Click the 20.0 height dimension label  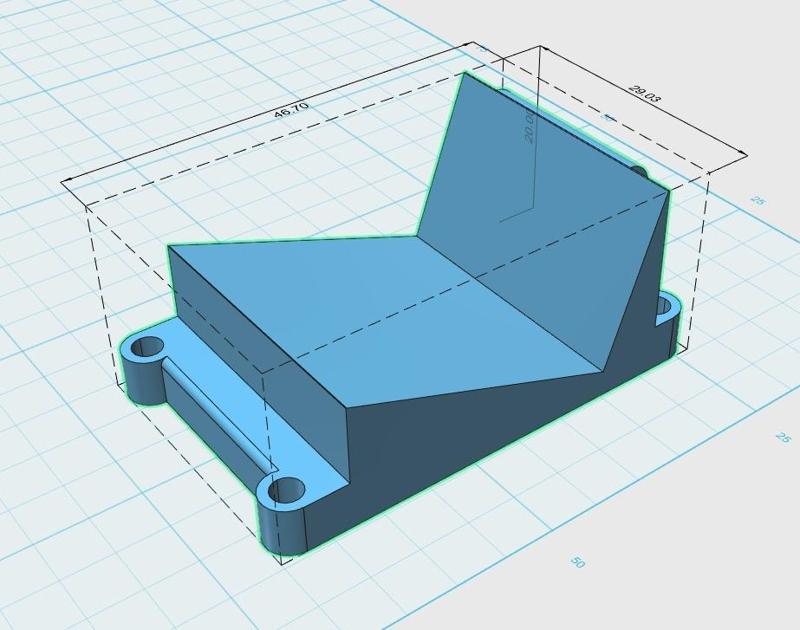click(530, 126)
